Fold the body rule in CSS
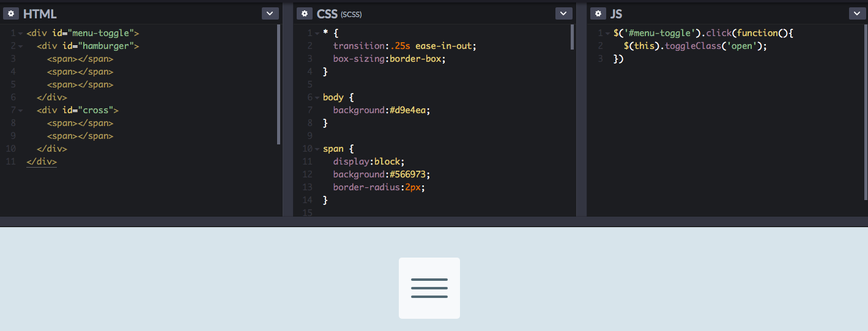Viewport: 868px width, 331px height. (x=317, y=98)
